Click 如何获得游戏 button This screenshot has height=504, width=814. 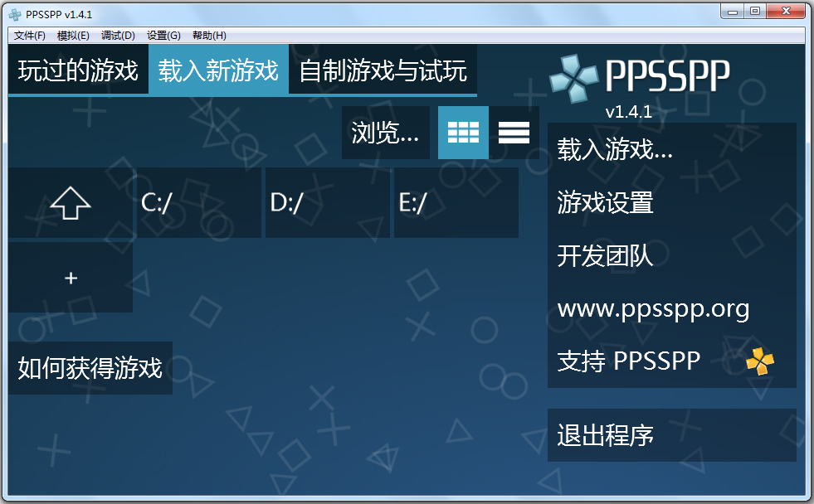[90, 368]
